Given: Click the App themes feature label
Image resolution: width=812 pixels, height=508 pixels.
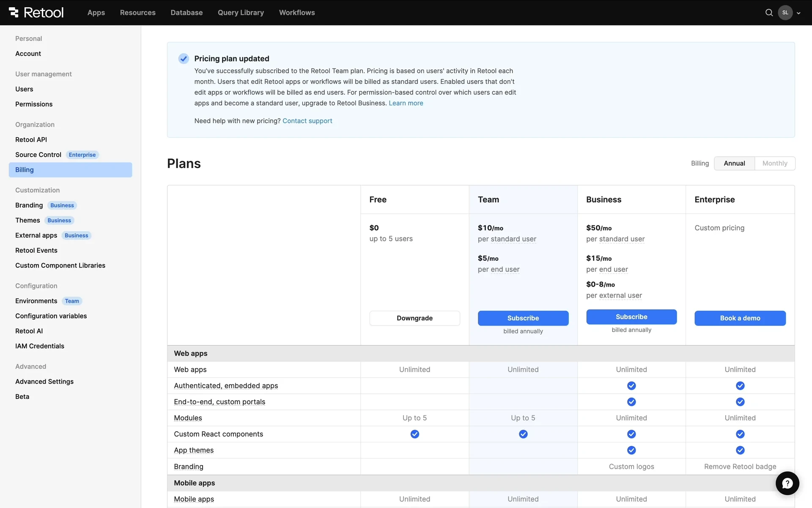Looking at the screenshot, I should tap(194, 450).
